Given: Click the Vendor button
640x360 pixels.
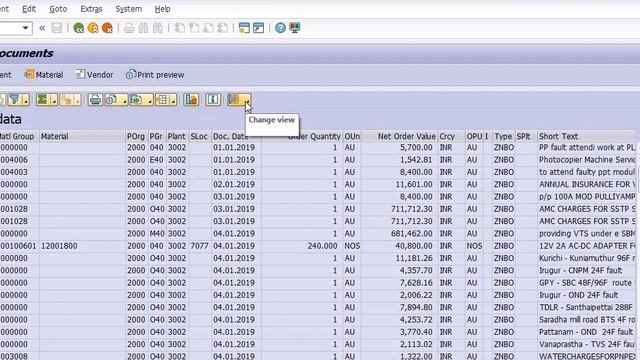Looking at the screenshot, I should tap(94, 75).
